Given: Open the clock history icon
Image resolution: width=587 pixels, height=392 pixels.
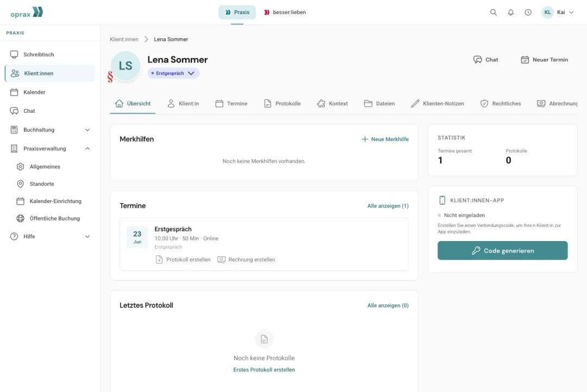Looking at the screenshot, I should click(x=528, y=12).
